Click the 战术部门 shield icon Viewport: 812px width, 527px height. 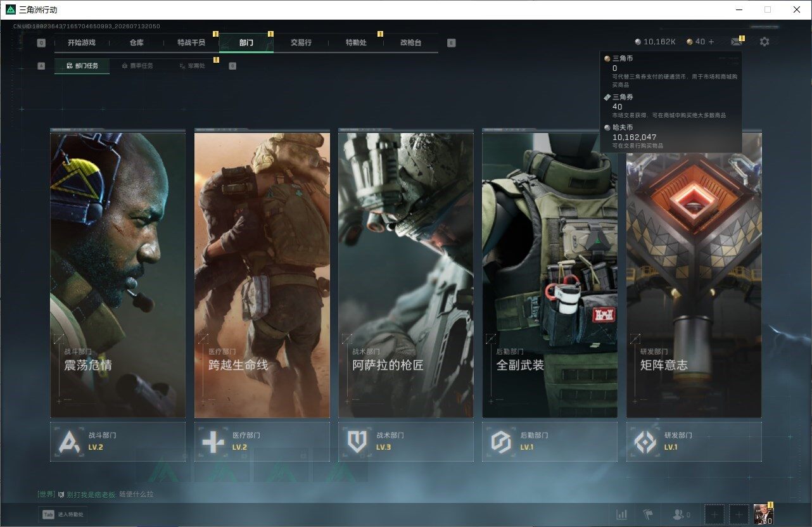(x=357, y=441)
